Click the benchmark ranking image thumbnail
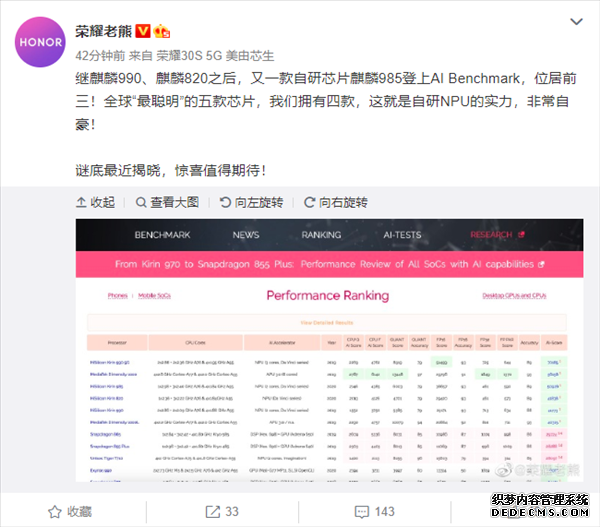This screenshot has width=600, height=527. coord(329,350)
